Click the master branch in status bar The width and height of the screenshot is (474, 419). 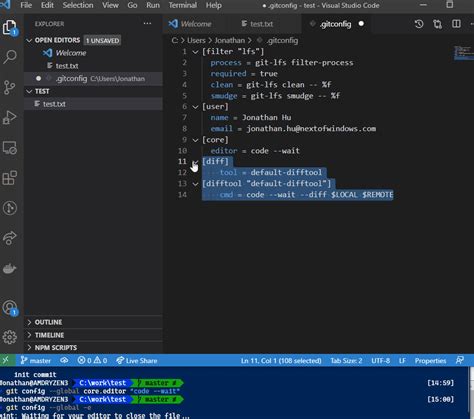(x=35, y=360)
